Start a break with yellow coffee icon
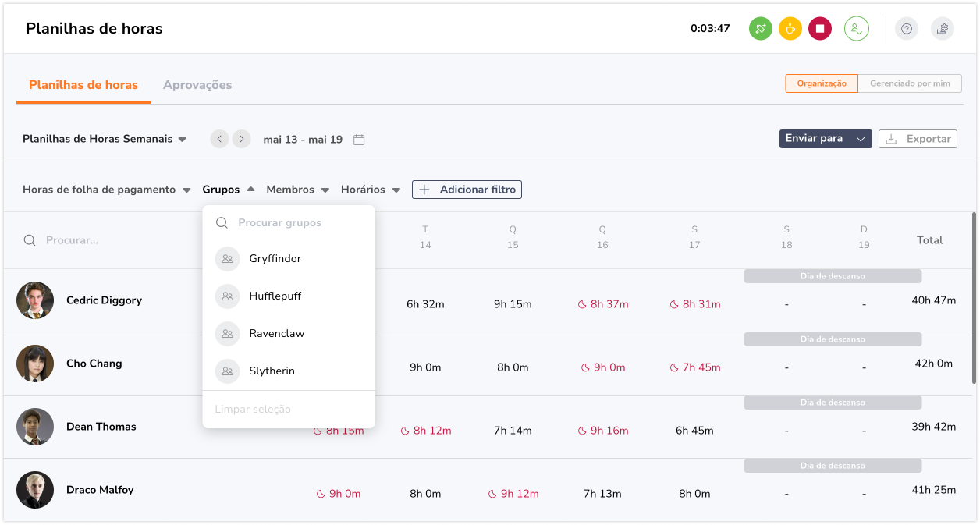Screen dimensions: 980x525 tap(790, 29)
